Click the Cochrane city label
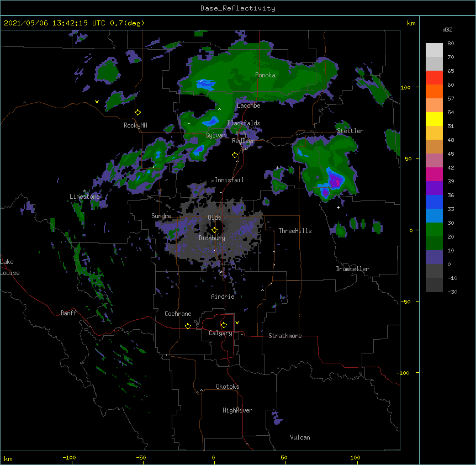This screenshot has width=476, height=465. [178, 314]
